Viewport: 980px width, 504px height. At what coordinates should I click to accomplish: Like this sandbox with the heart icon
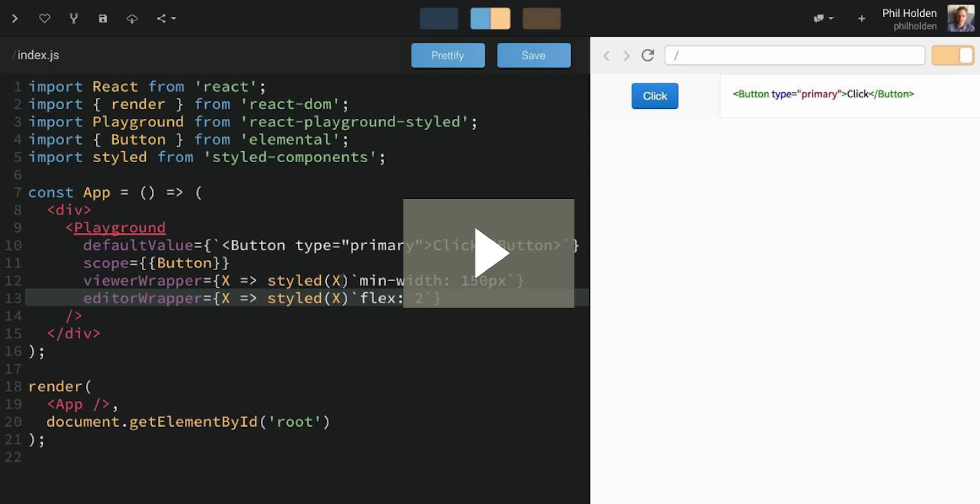pyautogui.click(x=44, y=18)
